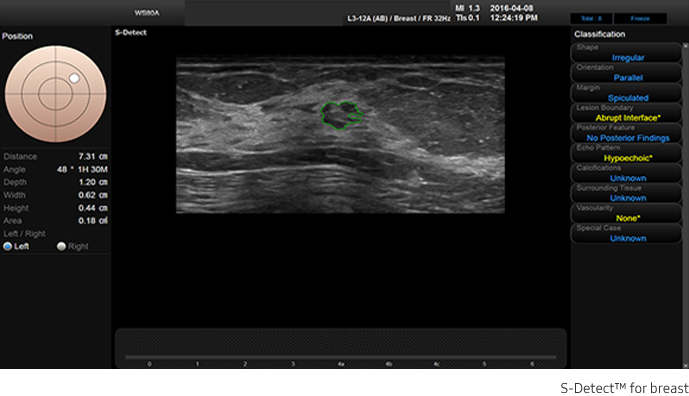689x396 pixels.
Task: Select BI-RADS category 3 on the scale
Action: coord(293,364)
